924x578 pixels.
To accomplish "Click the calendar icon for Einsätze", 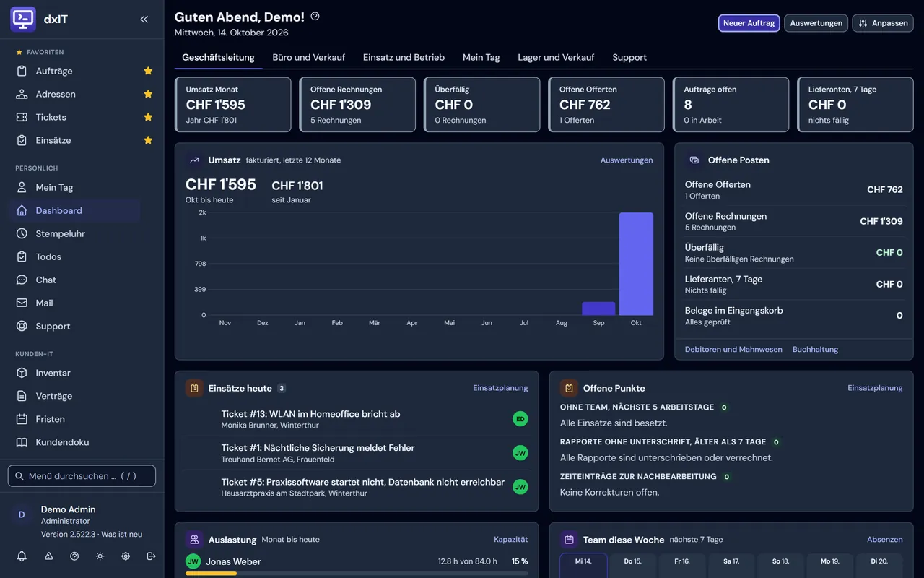I will (22, 140).
